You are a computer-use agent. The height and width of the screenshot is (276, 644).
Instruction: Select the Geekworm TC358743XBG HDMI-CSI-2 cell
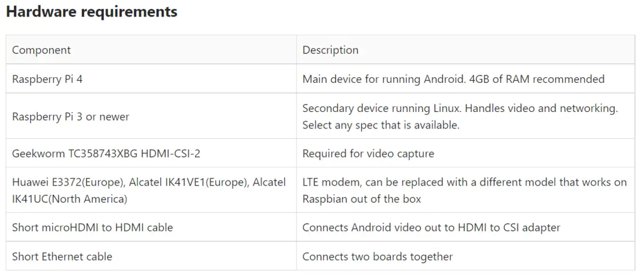106,153
